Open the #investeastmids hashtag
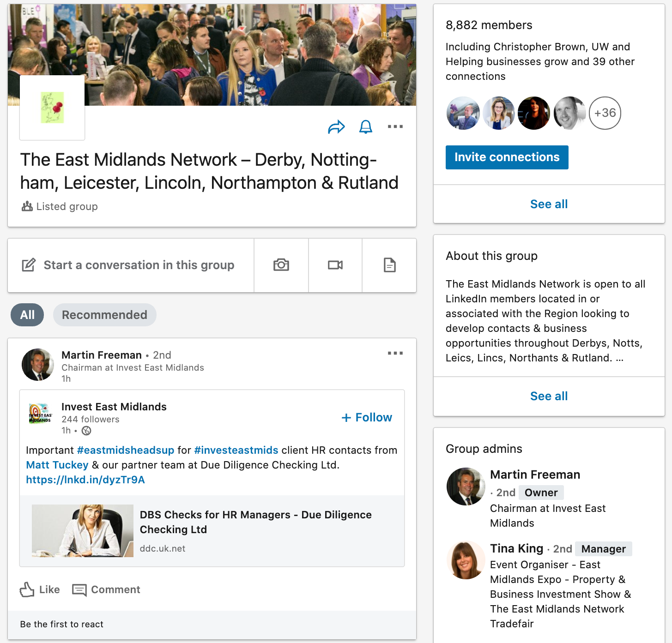 pos(236,450)
